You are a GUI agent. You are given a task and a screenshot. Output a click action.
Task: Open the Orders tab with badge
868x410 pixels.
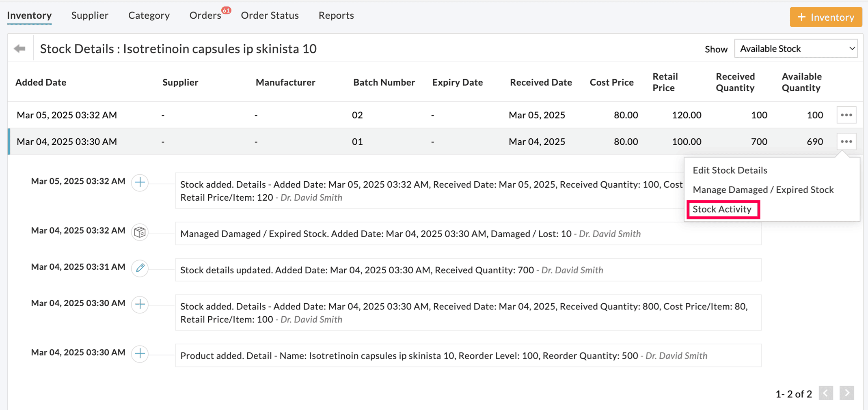pyautogui.click(x=205, y=15)
